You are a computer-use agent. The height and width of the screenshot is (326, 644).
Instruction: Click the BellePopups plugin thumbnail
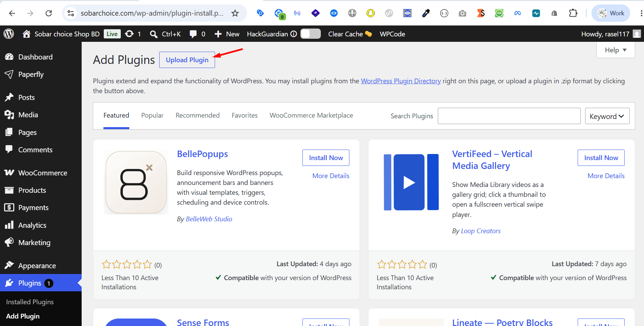(136, 182)
